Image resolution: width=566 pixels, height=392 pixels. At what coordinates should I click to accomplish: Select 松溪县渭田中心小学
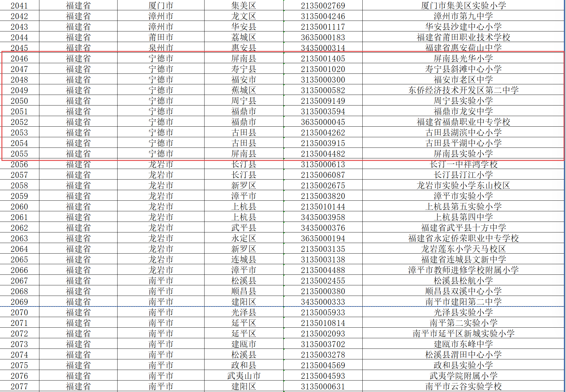pyautogui.click(x=463, y=355)
